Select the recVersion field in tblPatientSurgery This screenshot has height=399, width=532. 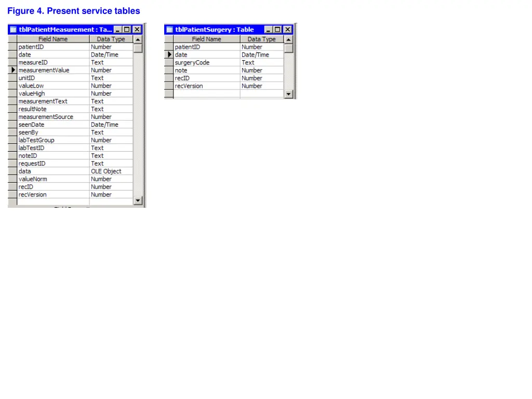206,86
